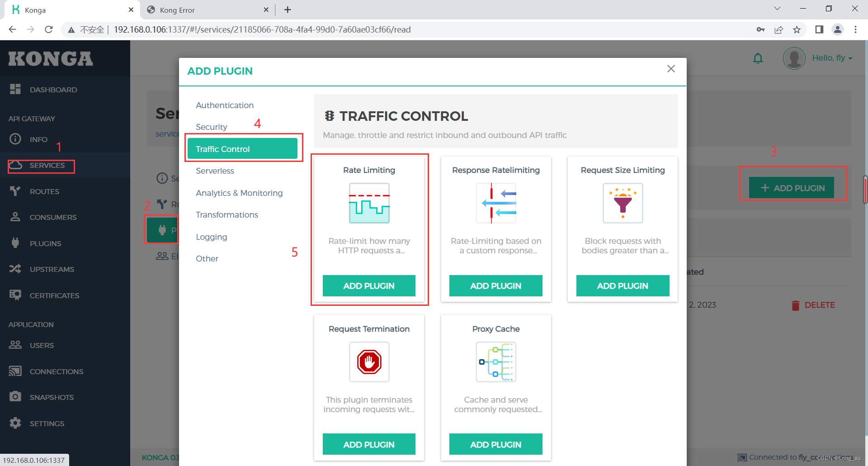
Task: Toggle the browser side panel
Action: pyautogui.click(x=819, y=29)
